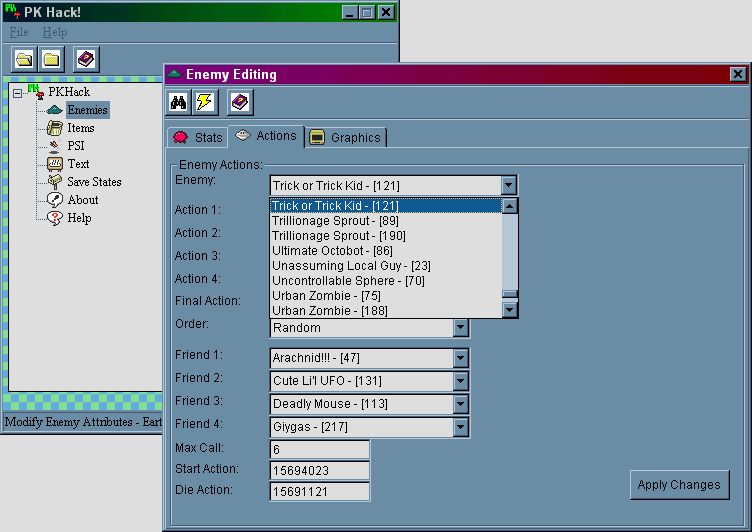Click the lightning bolt icon in Enemy Editing

pos(205,102)
